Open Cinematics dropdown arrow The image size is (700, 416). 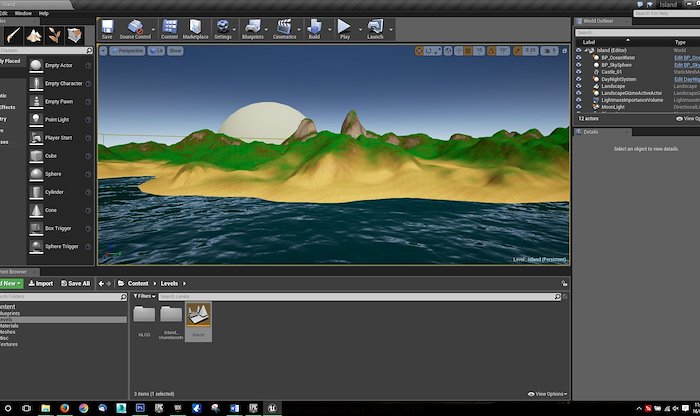coord(299,30)
